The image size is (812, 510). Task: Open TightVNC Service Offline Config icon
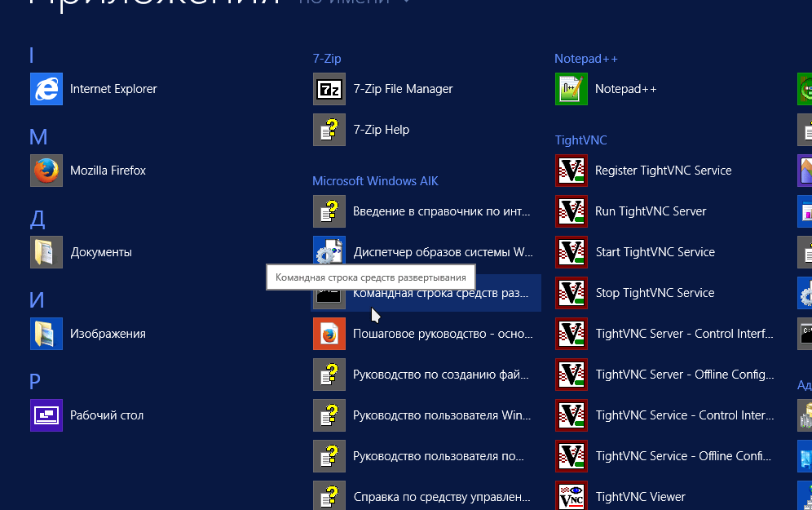pos(571,456)
